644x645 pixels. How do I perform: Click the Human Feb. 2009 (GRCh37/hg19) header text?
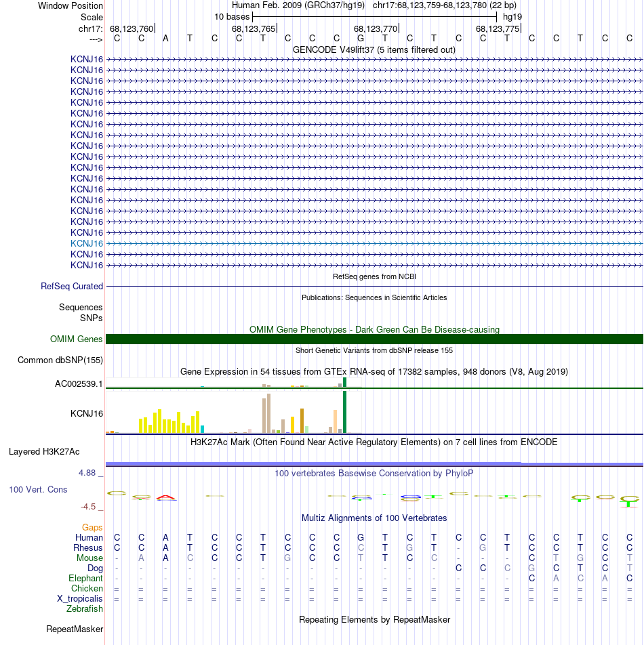pyautogui.click(x=298, y=5)
